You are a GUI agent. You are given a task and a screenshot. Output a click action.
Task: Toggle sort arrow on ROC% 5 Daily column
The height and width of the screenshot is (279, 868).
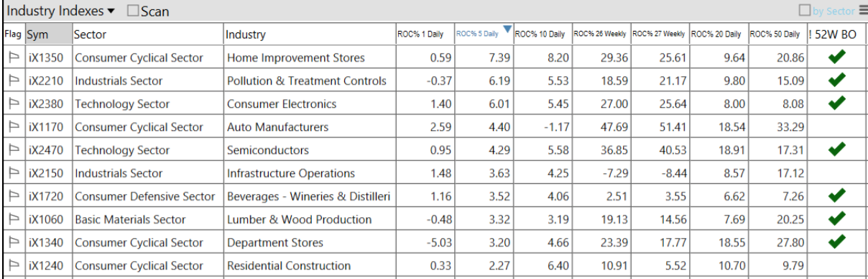[x=507, y=29]
